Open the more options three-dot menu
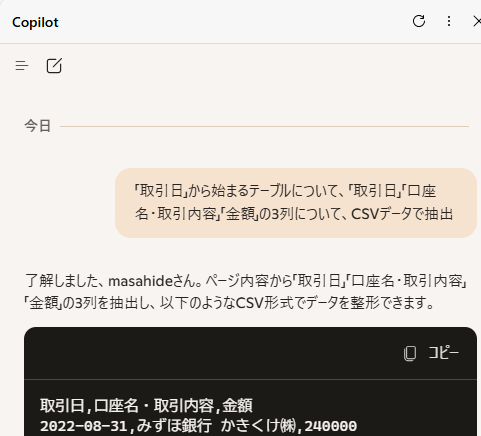This screenshot has width=481, height=436. point(449,21)
